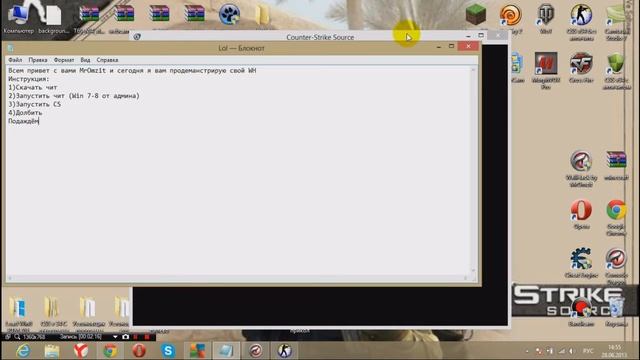The height and width of the screenshot is (360, 640).
Task: Click the Chrome taskbar icon
Action: click(x=110, y=351)
